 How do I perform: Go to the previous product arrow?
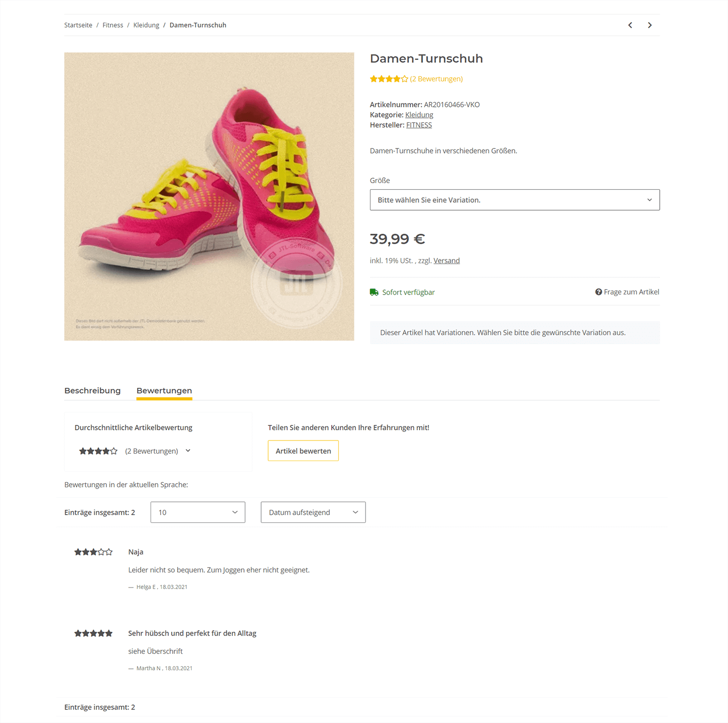tap(630, 25)
